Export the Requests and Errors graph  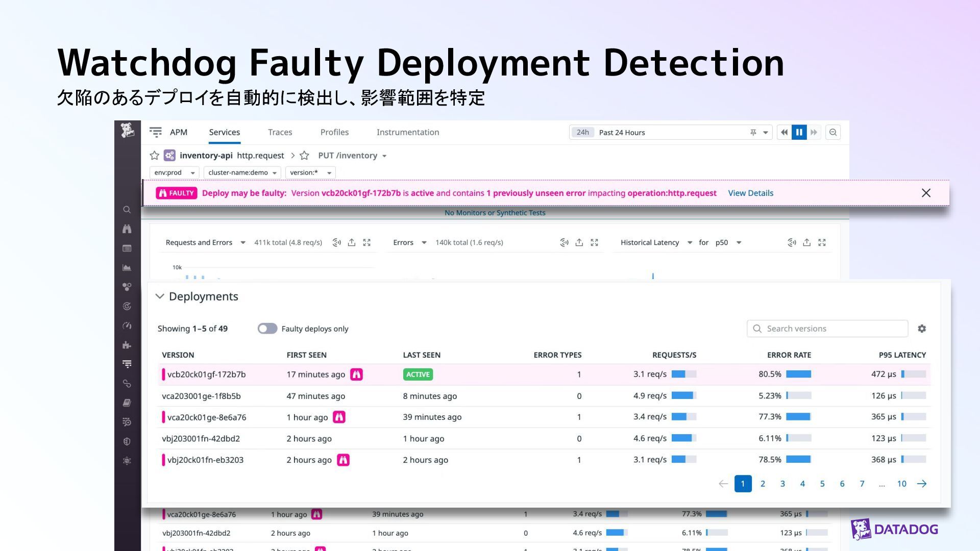[x=352, y=242]
